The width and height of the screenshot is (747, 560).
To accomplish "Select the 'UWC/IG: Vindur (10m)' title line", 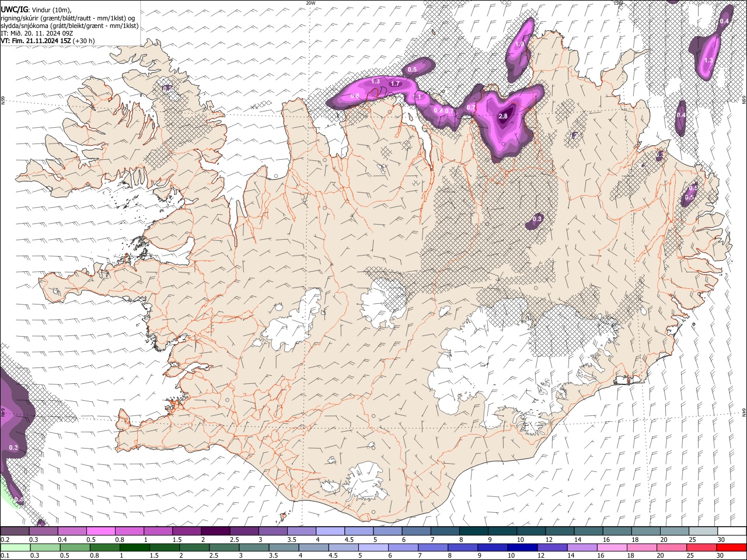I will point(36,10).
